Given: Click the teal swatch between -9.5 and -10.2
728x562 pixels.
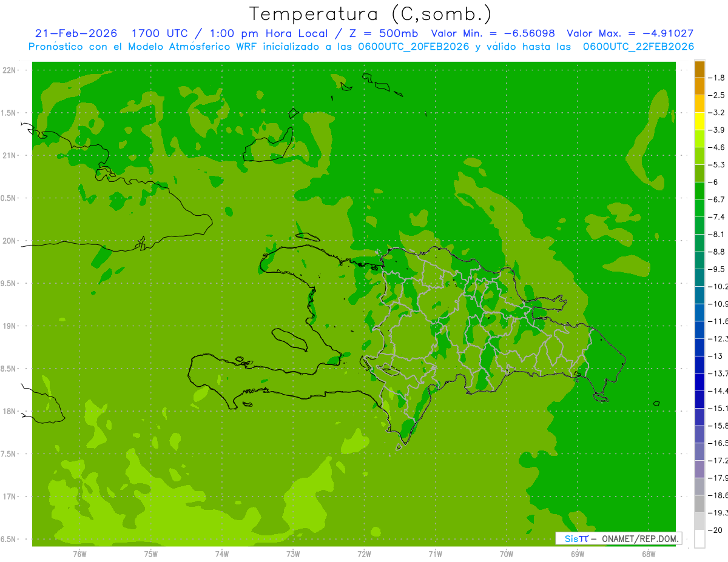Looking at the screenshot, I should (699, 278).
